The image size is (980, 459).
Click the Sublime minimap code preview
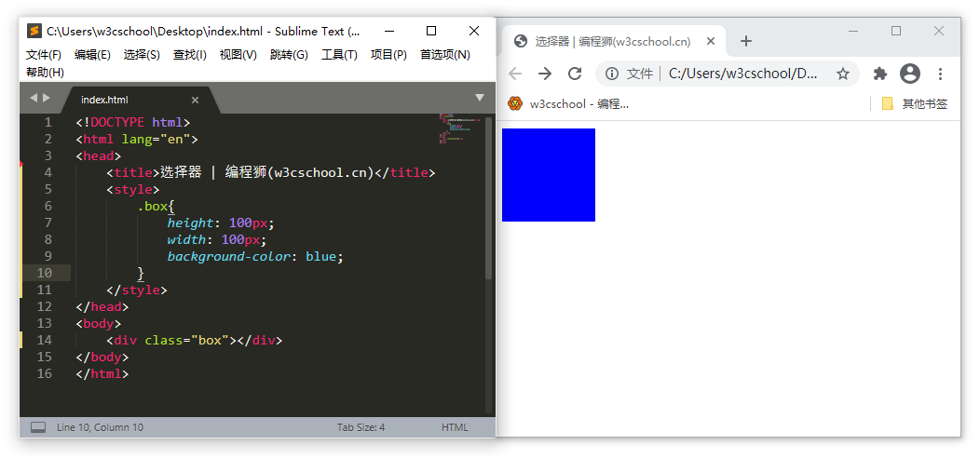459,128
